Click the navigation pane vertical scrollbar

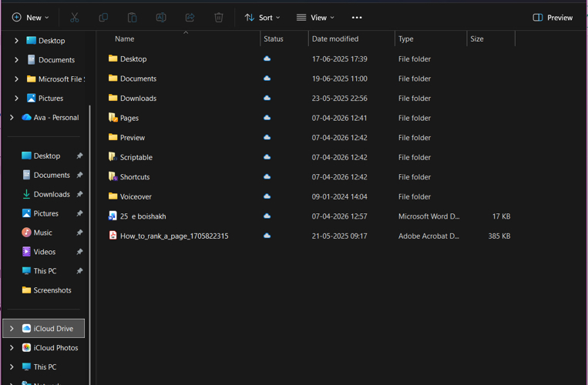pos(90,208)
